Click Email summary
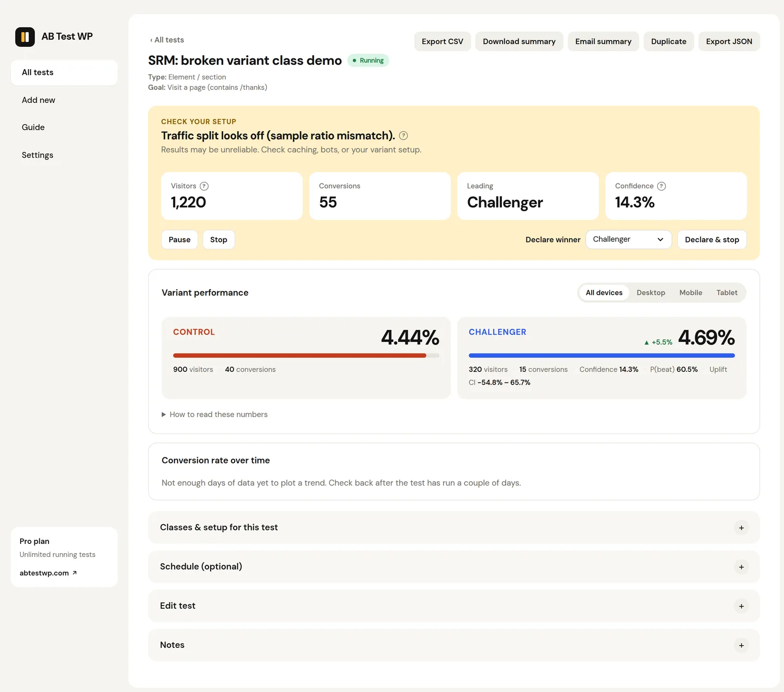The width and height of the screenshot is (784, 692). coord(603,41)
